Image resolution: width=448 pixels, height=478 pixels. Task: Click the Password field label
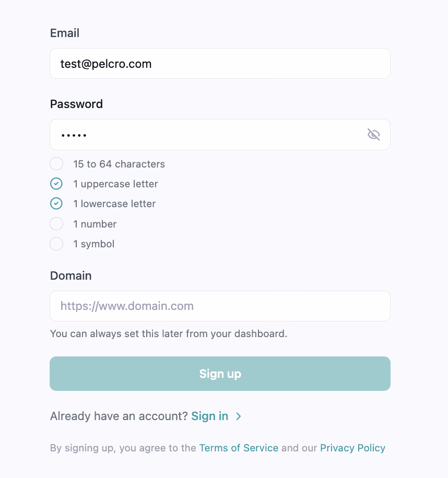pyautogui.click(x=77, y=104)
